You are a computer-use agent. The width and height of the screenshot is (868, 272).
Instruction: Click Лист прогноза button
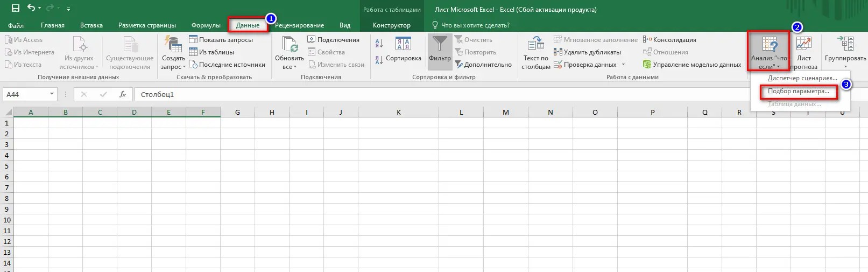click(804, 52)
